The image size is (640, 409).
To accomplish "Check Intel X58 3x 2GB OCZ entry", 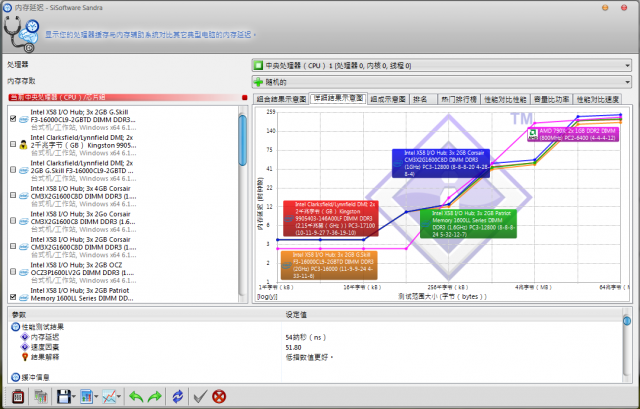I will (x=13, y=271).
